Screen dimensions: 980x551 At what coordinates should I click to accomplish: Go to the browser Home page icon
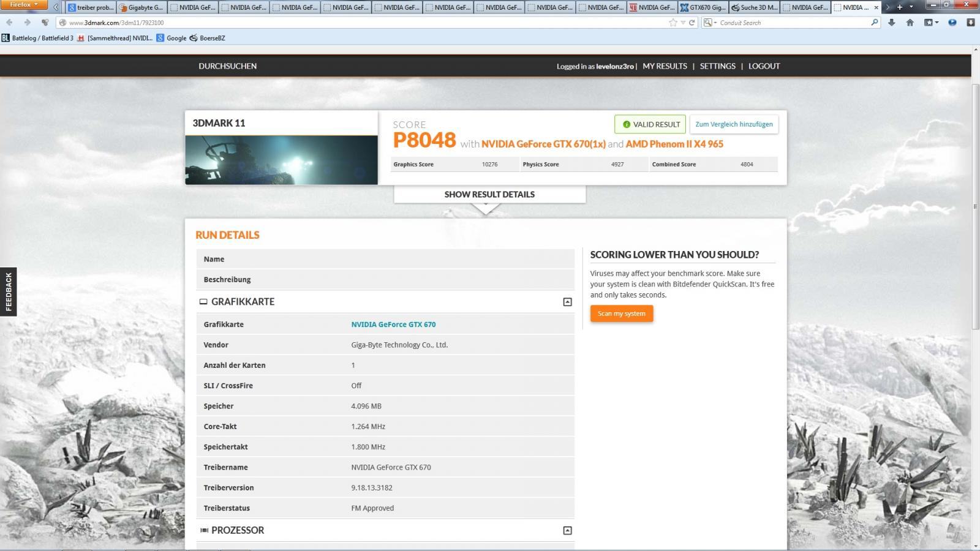click(910, 23)
